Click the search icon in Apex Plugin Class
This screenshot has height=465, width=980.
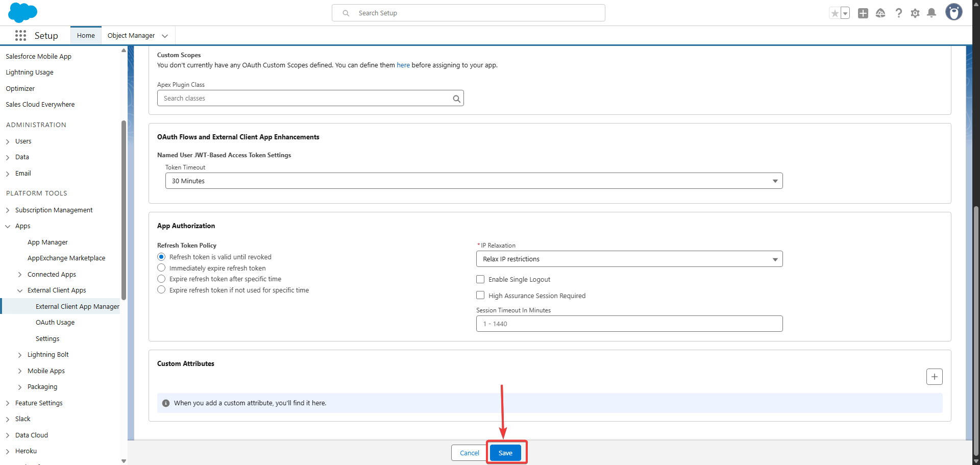point(457,99)
